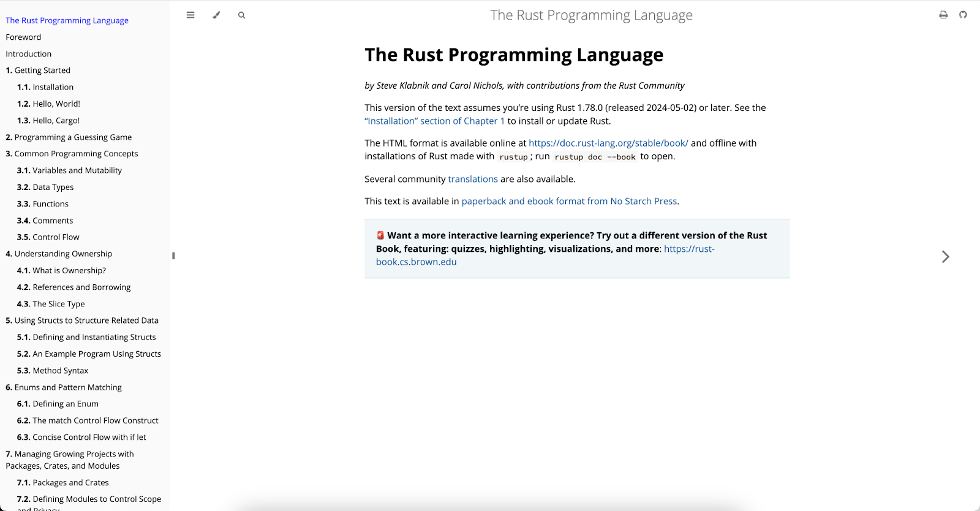Image resolution: width=980 pixels, height=511 pixels.
Task: Open section 3.3 Functions
Action: pyautogui.click(x=43, y=204)
